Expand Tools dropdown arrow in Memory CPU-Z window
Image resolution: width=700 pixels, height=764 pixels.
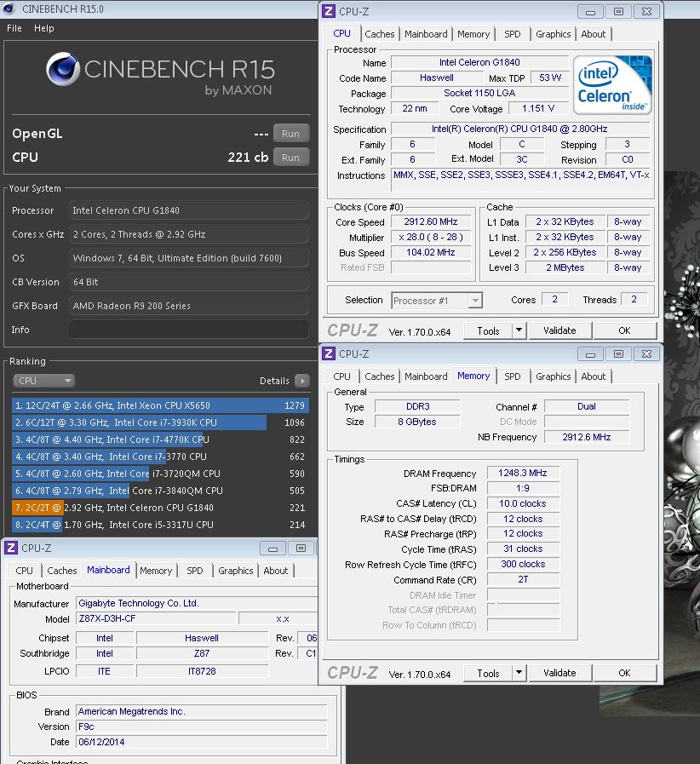[519, 674]
